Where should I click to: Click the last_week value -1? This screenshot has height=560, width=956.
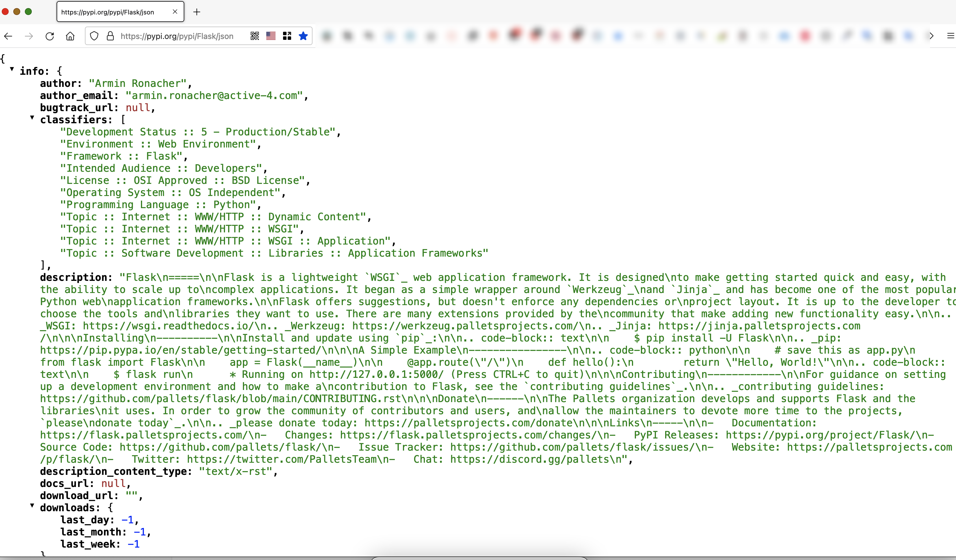(x=133, y=544)
